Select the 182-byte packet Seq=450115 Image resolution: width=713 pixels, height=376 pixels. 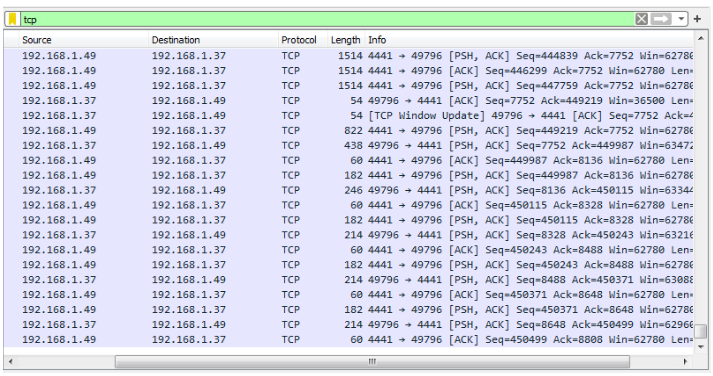(x=349, y=221)
